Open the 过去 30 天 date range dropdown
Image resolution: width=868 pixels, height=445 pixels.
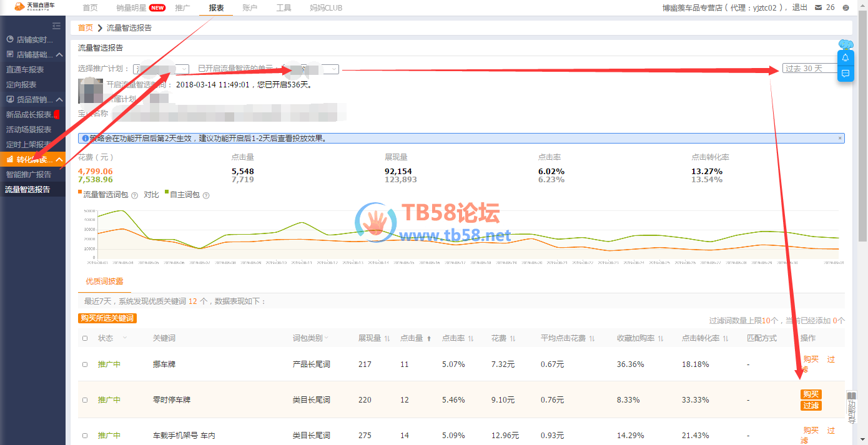(809, 69)
